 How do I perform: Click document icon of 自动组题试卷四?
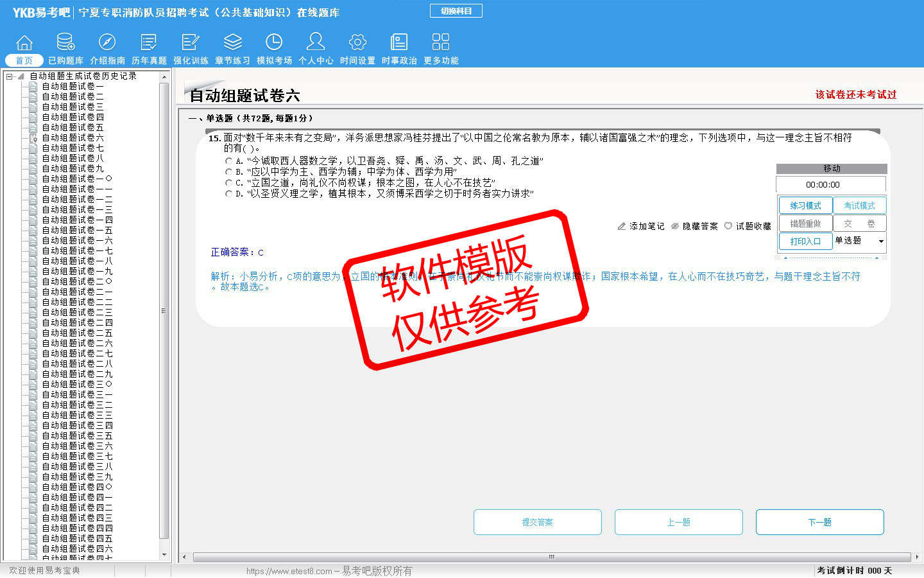pyautogui.click(x=33, y=117)
